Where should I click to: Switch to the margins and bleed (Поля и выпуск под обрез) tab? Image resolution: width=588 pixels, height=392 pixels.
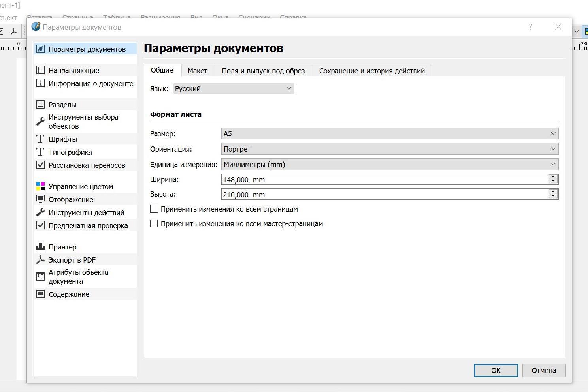(263, 71)
